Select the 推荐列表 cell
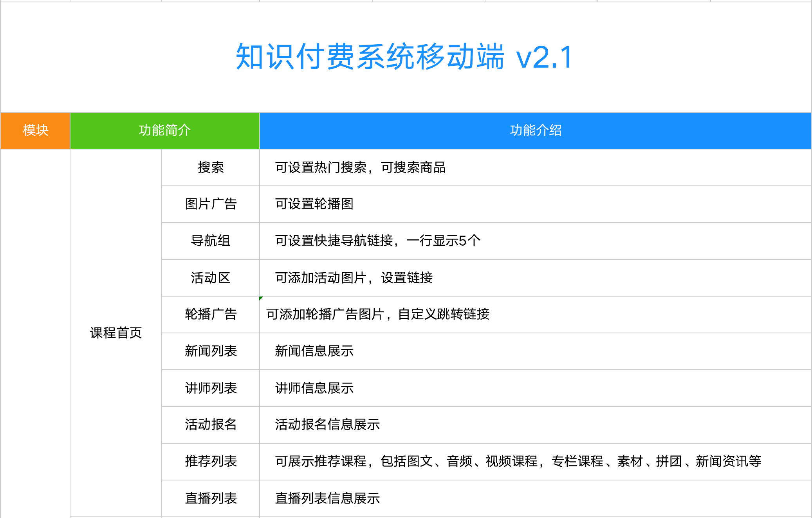Image resolution: width=812 pixels, height=518 pixels. (x=211, y=462)
